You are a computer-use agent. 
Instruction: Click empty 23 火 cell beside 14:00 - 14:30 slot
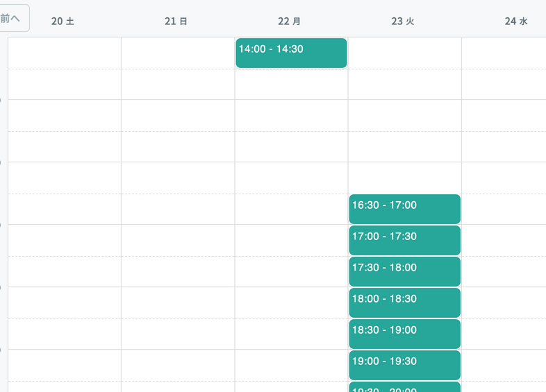(404, 53)
